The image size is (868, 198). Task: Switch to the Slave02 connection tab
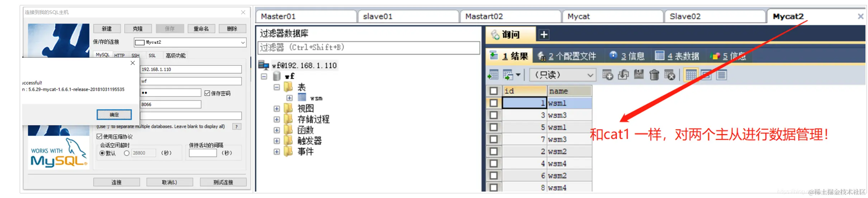coord(715,16)
